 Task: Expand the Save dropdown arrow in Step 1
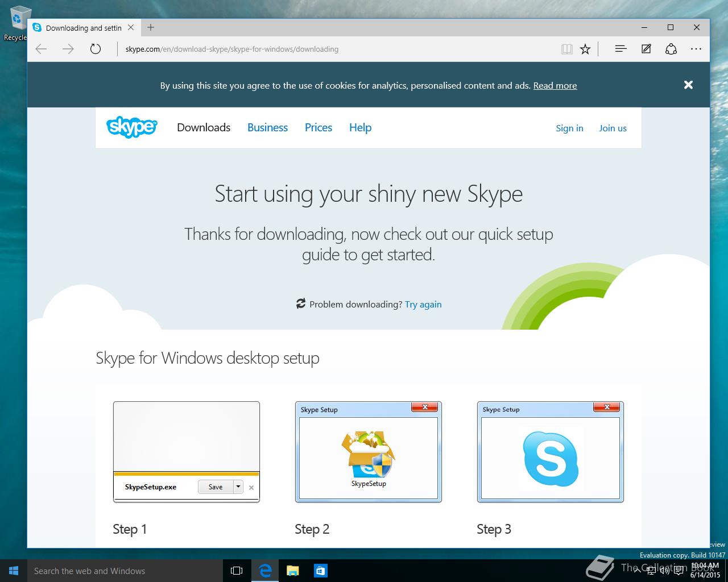click(x=238, y=487)
